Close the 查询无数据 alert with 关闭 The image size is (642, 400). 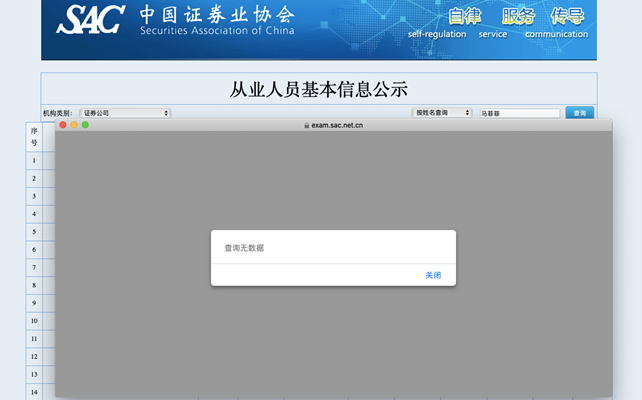(433, 275)
